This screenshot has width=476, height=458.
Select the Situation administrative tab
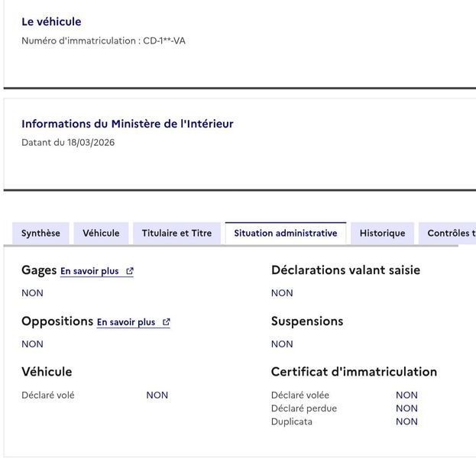tap(285, 233)
